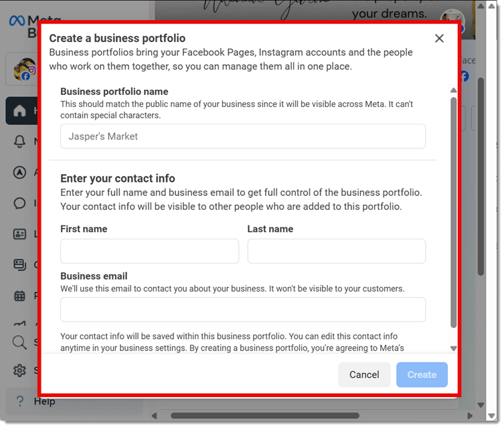Click the Create button
Viewport: 504px width, 428px height.
tap(422, 374)
